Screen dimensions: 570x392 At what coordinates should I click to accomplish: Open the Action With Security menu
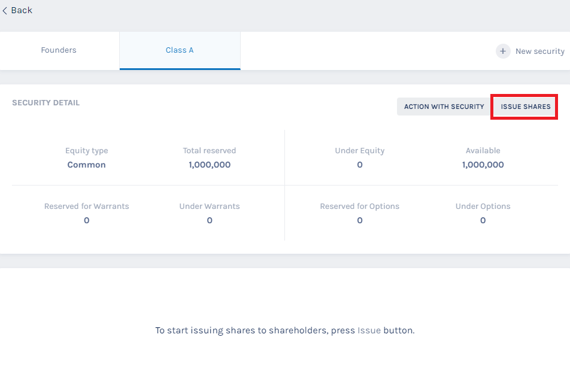pos(444,107)
